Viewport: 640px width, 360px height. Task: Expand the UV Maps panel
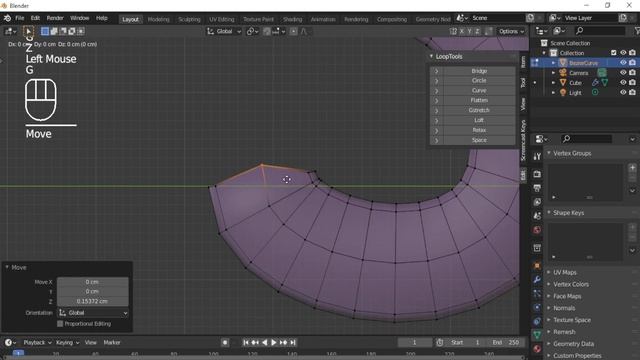pos(564,272)
